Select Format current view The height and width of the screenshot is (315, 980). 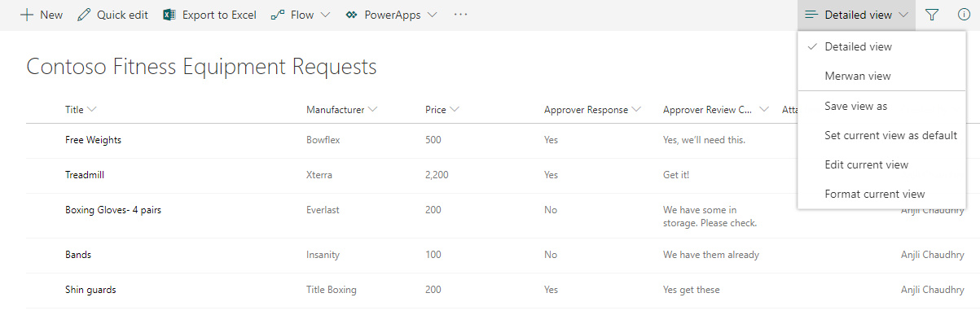tap(882, 194)
